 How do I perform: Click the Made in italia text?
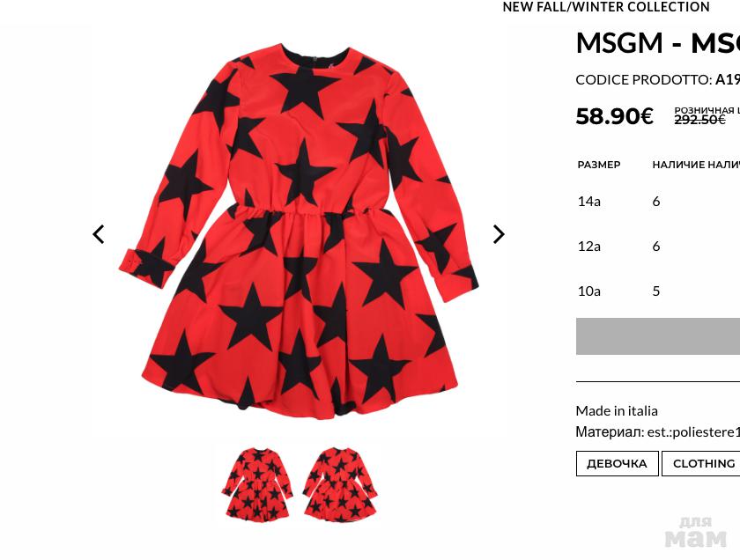(617, 411)
